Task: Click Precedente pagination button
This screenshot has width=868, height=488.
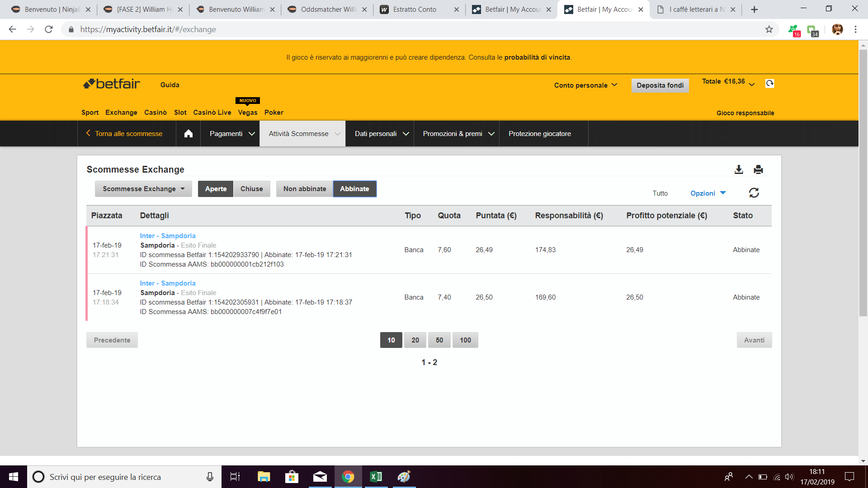Action: (112, 340)
